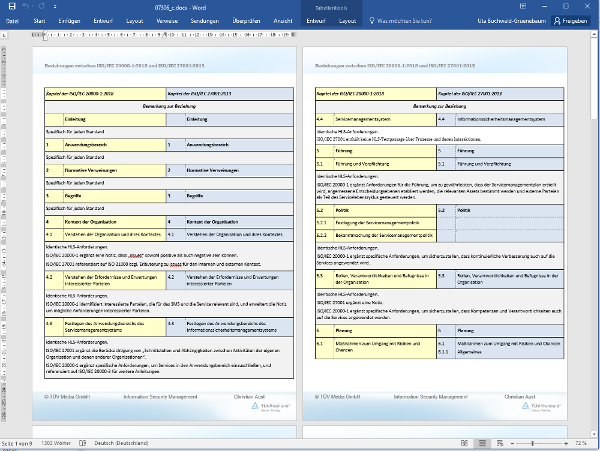
Task: Click the first-line indent marker on ruler
Action: click(x=45, y=33)
